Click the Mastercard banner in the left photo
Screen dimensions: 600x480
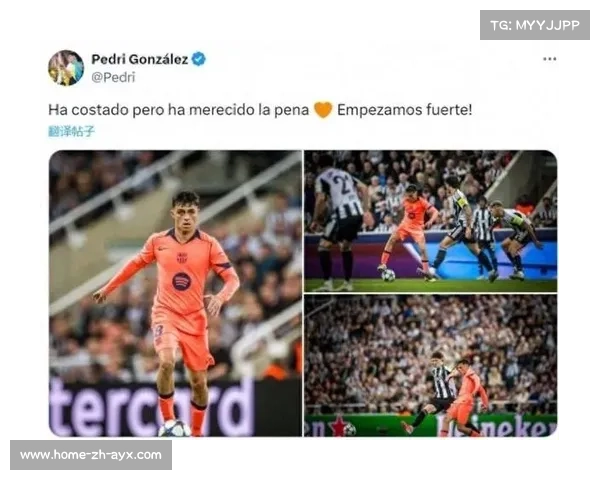click(x=152, y=407)
